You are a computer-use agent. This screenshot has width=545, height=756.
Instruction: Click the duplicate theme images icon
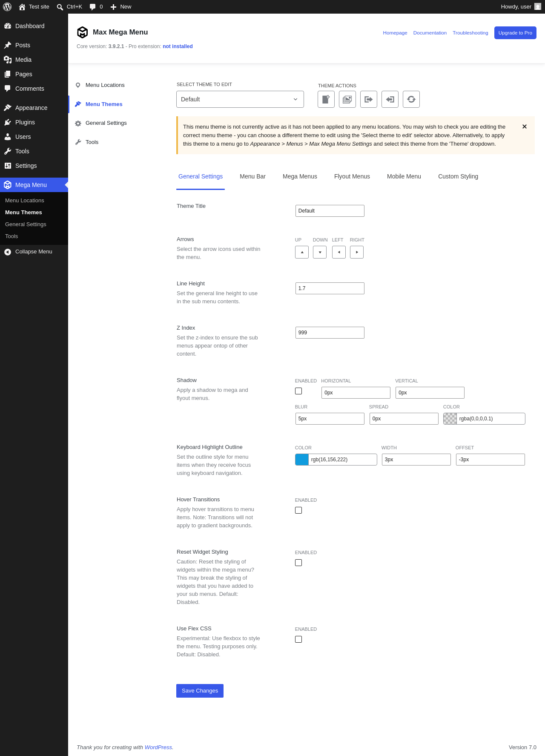[347, 99]
